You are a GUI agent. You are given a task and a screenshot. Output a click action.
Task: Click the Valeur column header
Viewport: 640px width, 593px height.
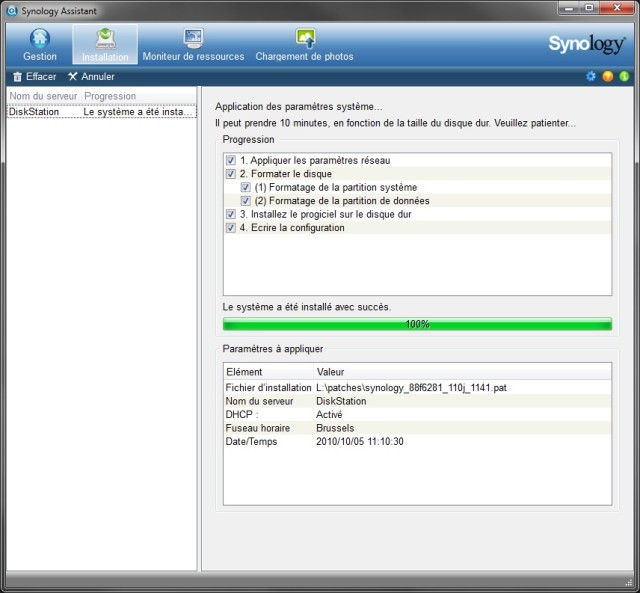pos(462,372)
